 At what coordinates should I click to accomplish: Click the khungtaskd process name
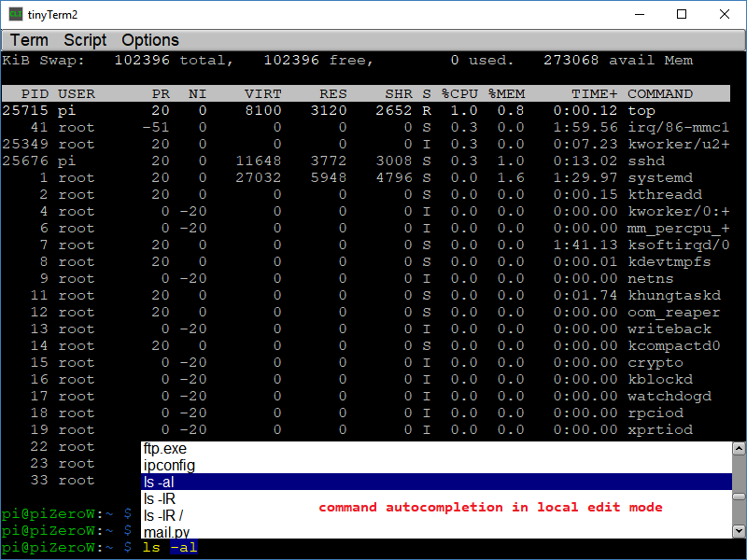click(x=674, y=295)
